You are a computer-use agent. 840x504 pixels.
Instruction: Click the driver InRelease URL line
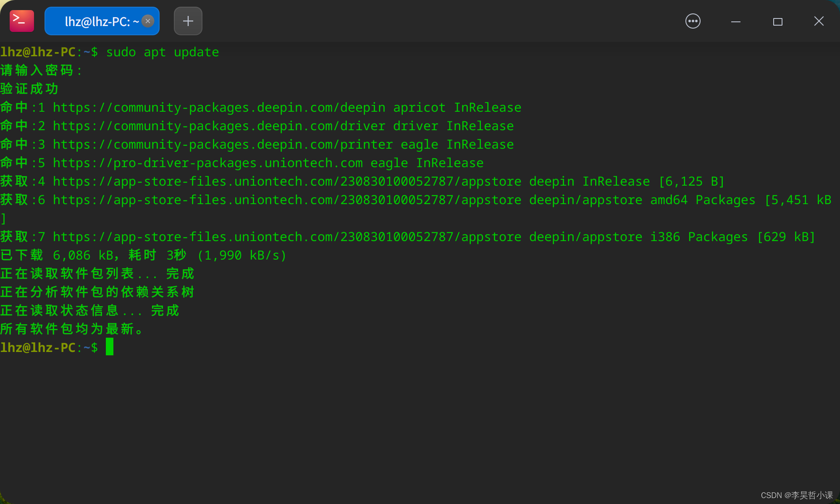tap(257, 126)
